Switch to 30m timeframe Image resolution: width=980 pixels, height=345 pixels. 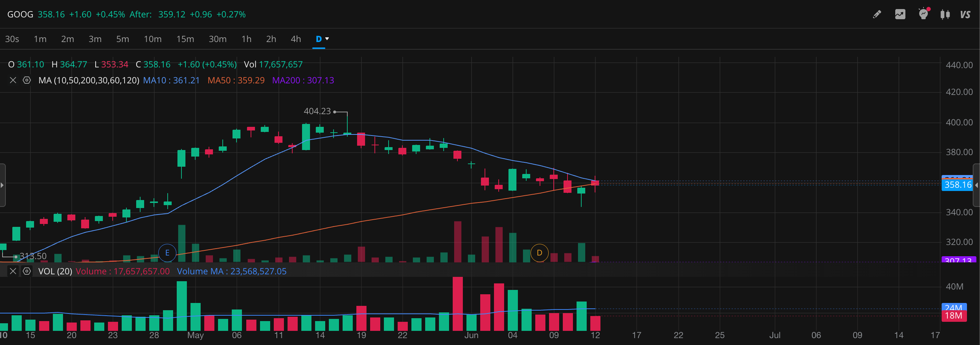[218, 39]
